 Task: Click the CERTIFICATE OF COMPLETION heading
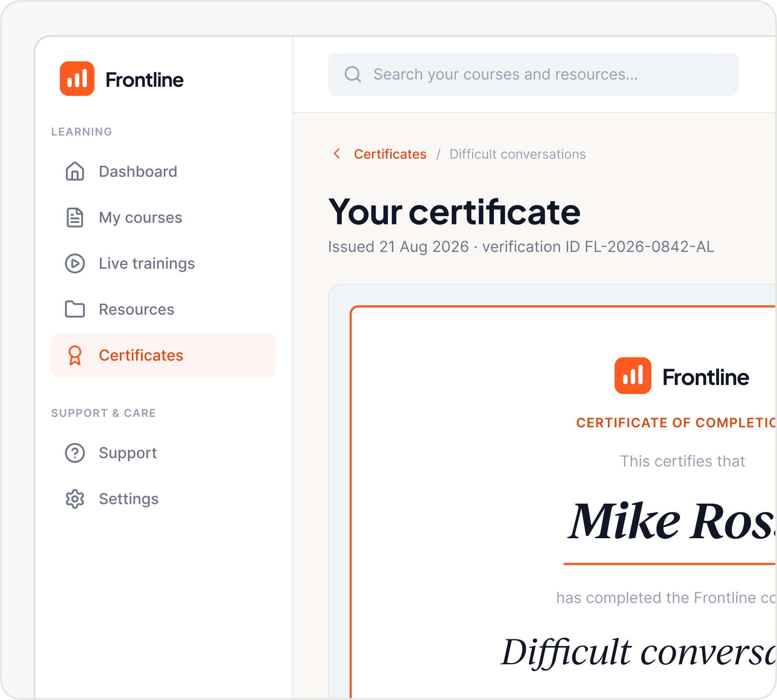click(676, 423)
